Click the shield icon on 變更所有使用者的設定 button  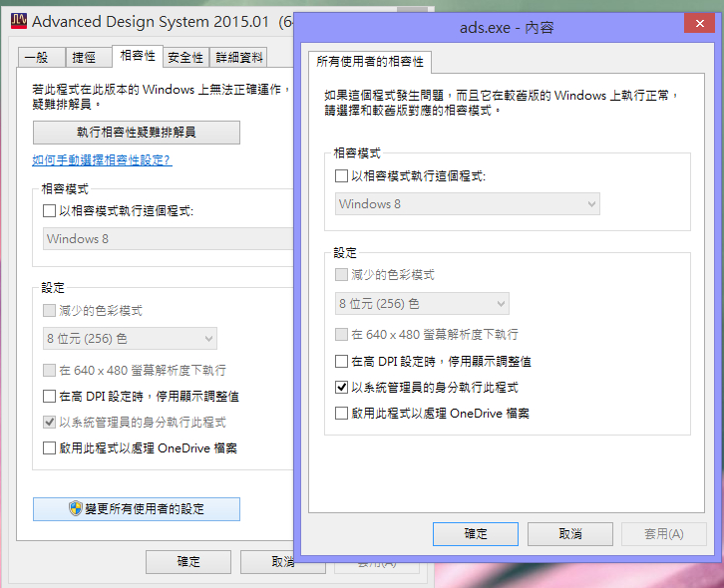pyautogui.click(x=75, y=508)
